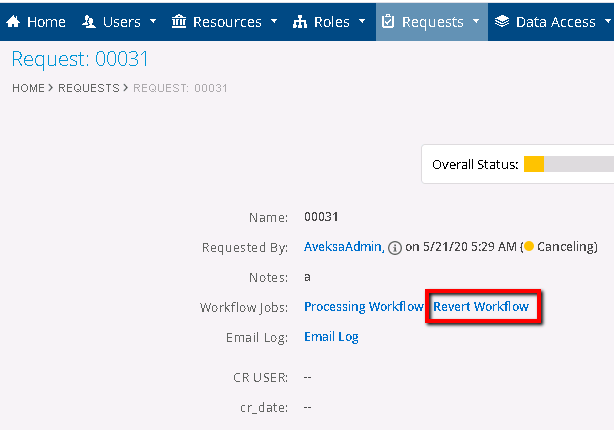Expand the Resources dropdown arrow
614x430 pixels.
pyautogui.click(x=272, y=21)
